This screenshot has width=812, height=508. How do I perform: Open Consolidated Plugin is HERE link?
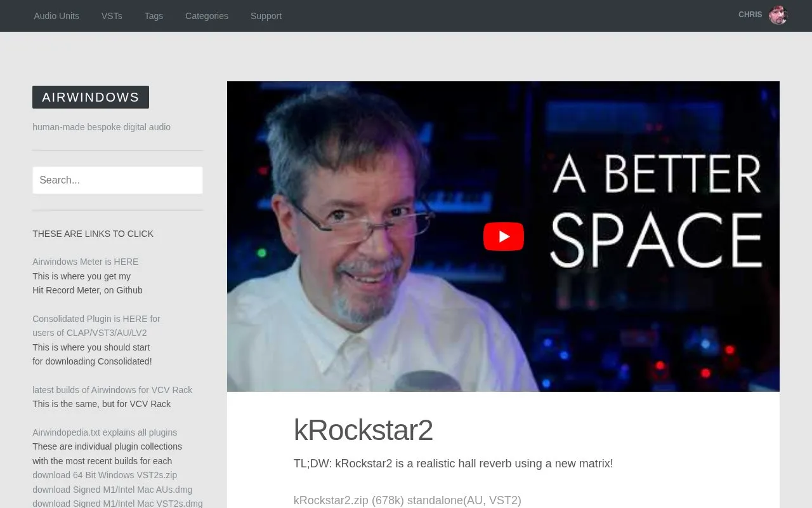96,326
